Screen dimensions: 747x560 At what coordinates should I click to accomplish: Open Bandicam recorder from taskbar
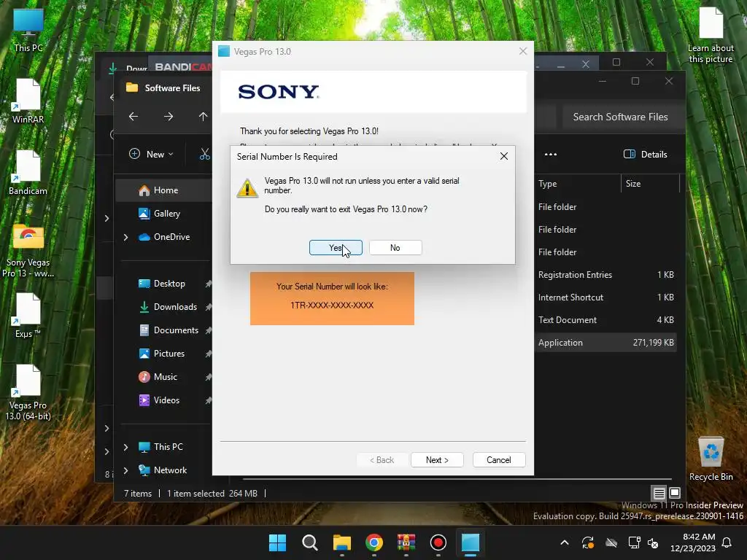point(438,542)
